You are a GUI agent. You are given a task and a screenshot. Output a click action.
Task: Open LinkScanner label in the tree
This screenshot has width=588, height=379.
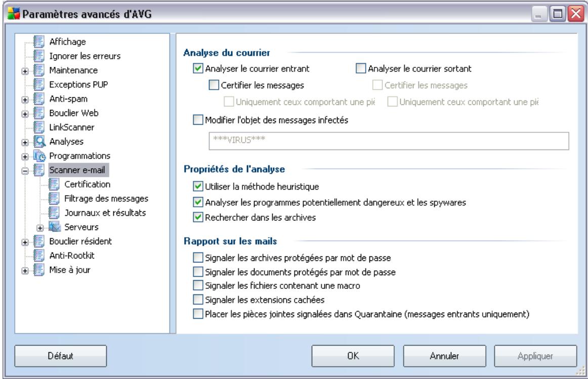click(72, 127)
